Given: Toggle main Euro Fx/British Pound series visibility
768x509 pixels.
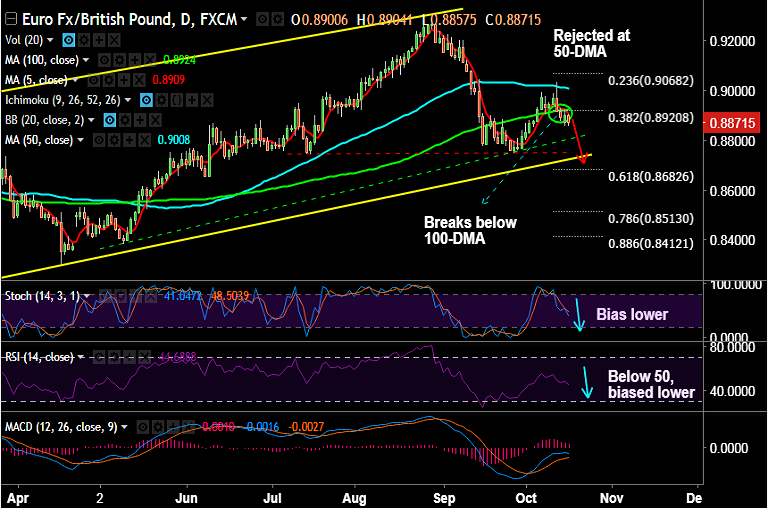Looking at the screenshot, I should (x=263, y=20).
